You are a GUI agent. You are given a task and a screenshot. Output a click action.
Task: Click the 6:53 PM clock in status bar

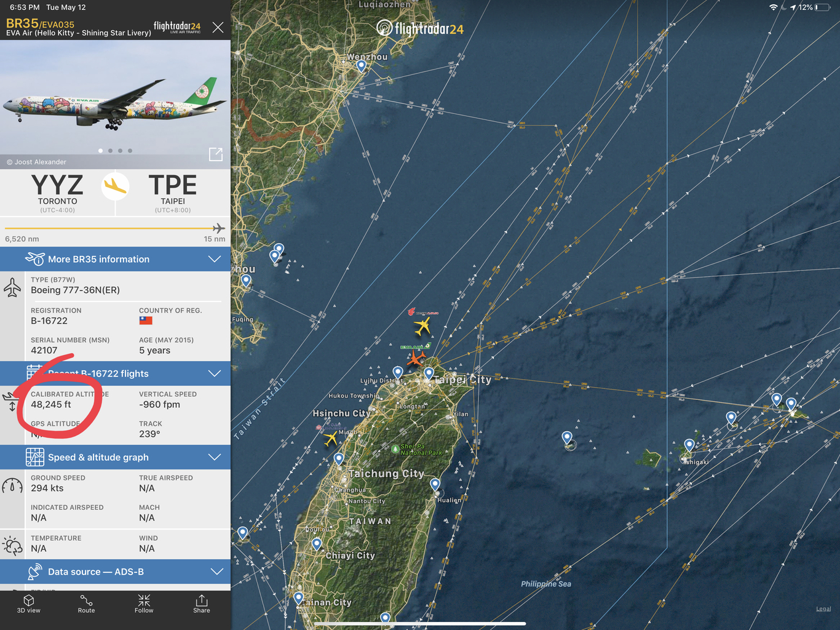point(25,7)
